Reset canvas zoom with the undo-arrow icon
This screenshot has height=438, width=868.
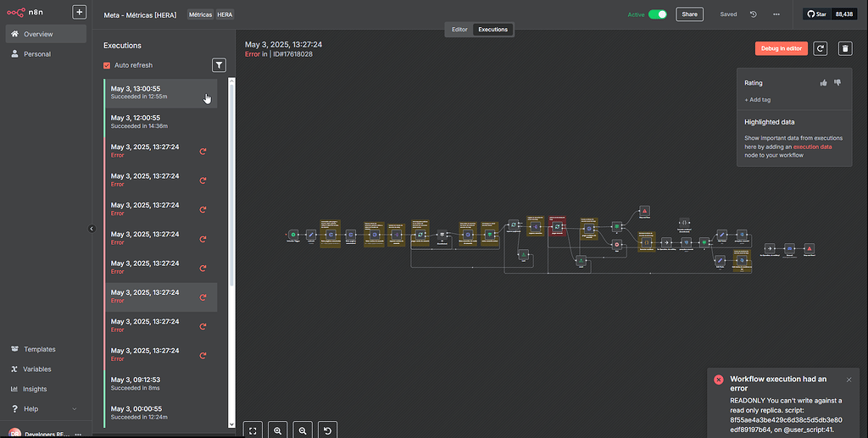pyautogui.click(x=327, y=430)
